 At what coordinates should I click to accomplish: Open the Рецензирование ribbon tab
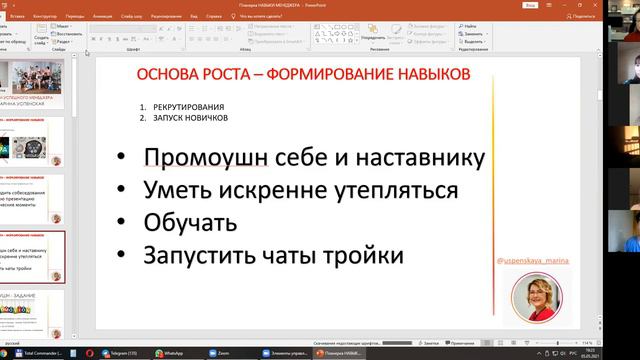tap(166, 16)
